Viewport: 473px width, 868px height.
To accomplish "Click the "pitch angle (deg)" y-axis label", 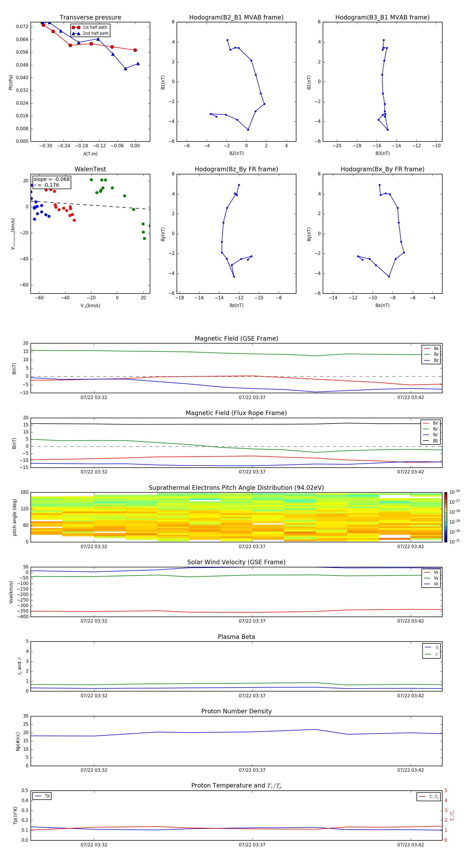I will [14, 517].
